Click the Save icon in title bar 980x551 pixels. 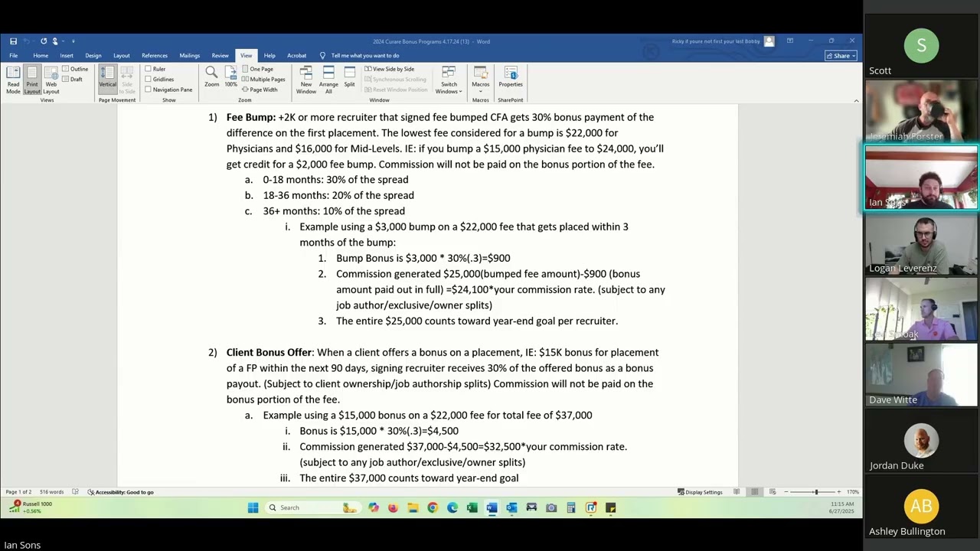click(x=13, y=41)
